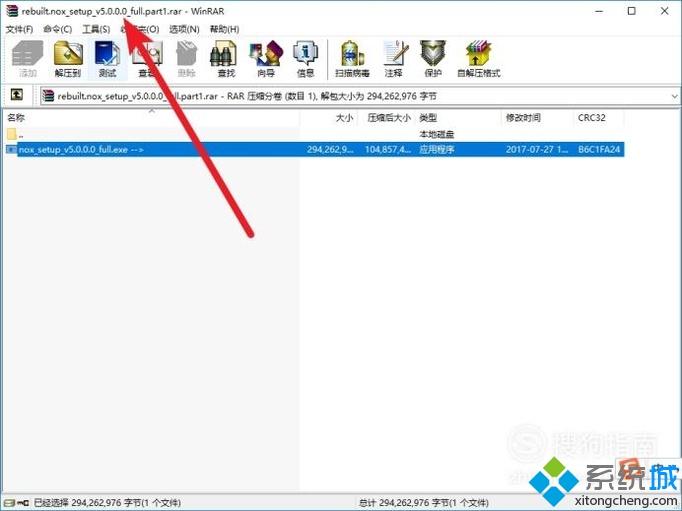
Task: Maximize the WinRAR window
Action: (x=632, y=11)
